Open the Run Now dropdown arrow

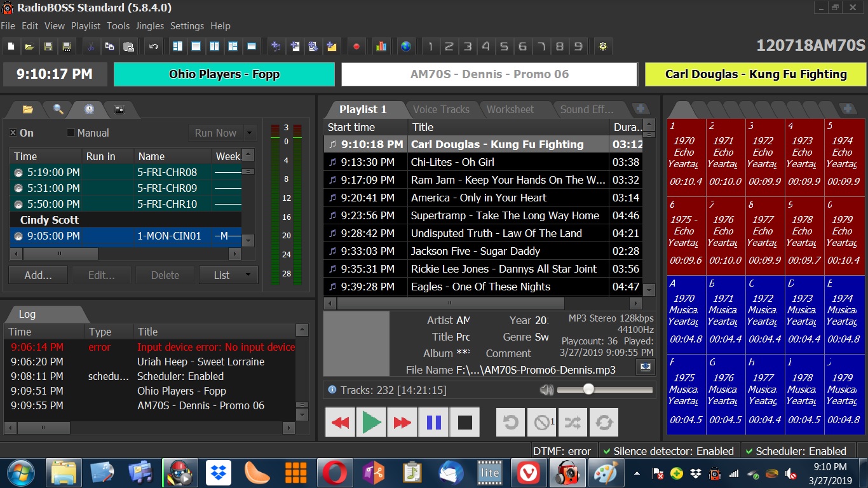249,133
